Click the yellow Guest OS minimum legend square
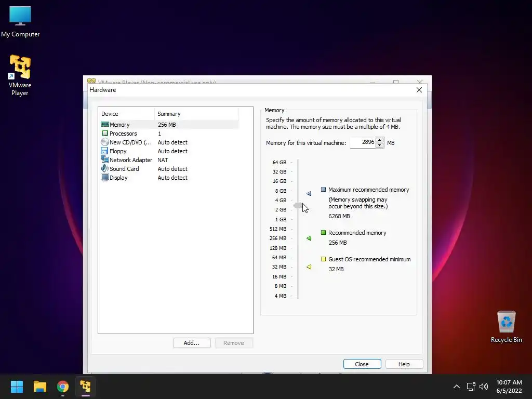 point(323,259)
